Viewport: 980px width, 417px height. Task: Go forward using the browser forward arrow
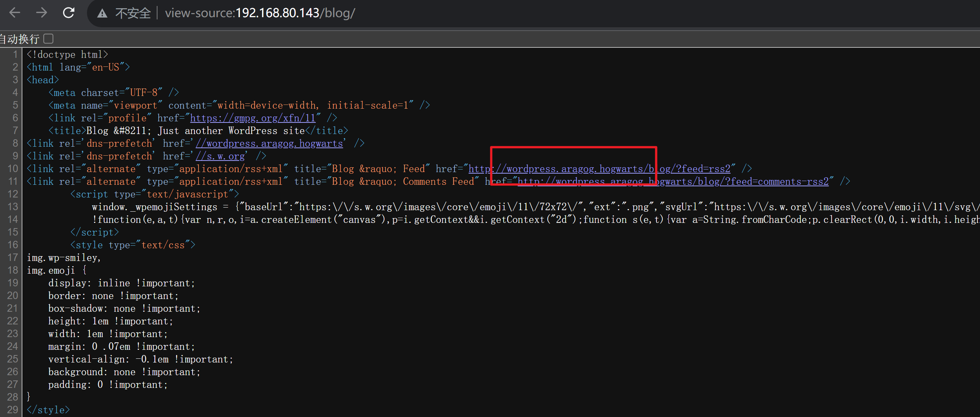(x=41, y=13)
